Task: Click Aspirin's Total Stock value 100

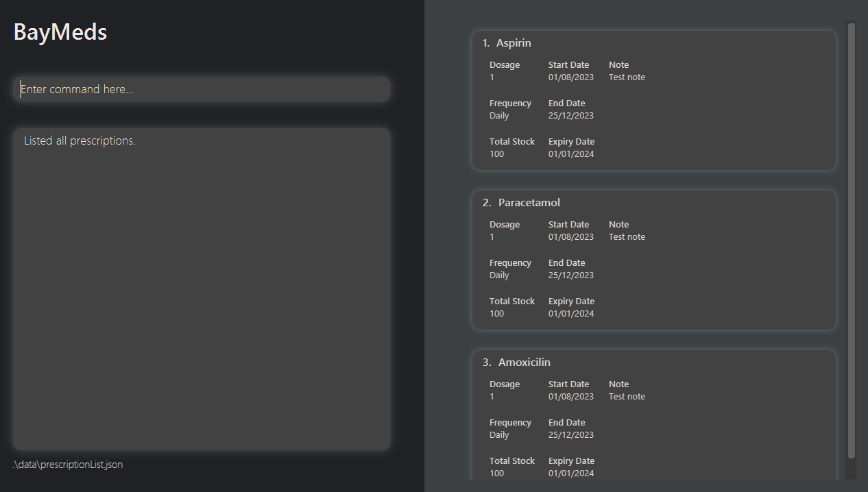Action: [497, 154]
